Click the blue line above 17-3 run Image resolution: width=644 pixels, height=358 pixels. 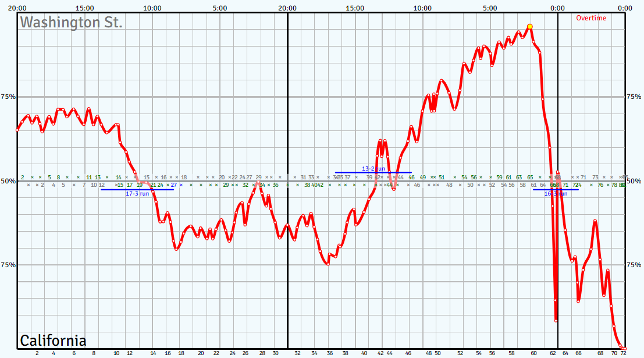137,190
